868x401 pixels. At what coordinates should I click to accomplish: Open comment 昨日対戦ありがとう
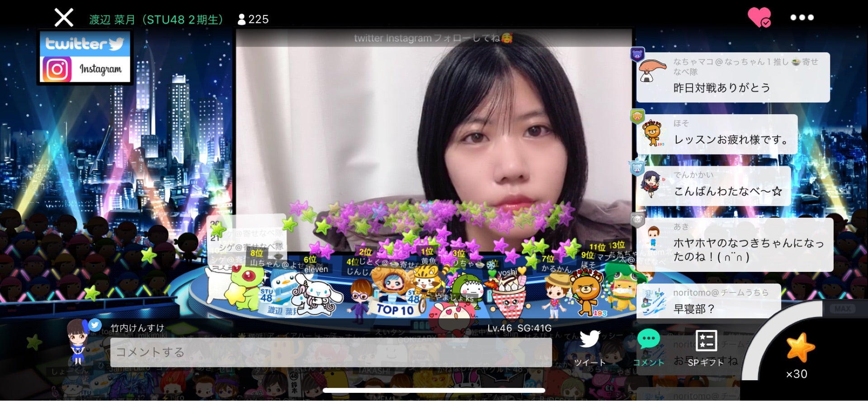733,78
